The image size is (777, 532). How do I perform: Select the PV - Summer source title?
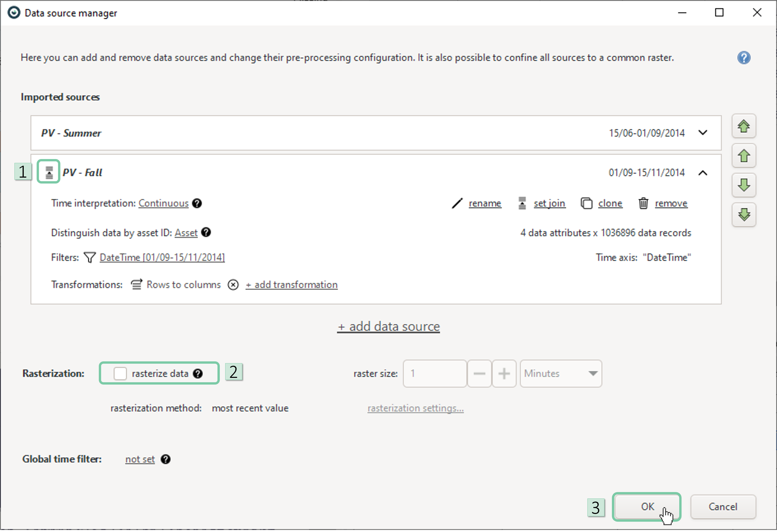(x=71, y=133)
